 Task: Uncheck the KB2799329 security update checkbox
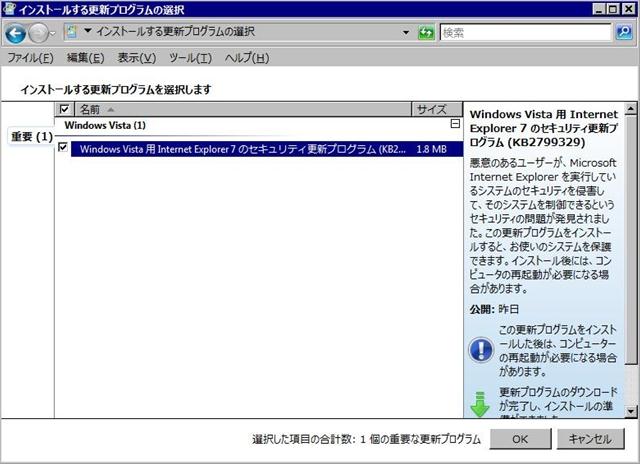(63, 147)
